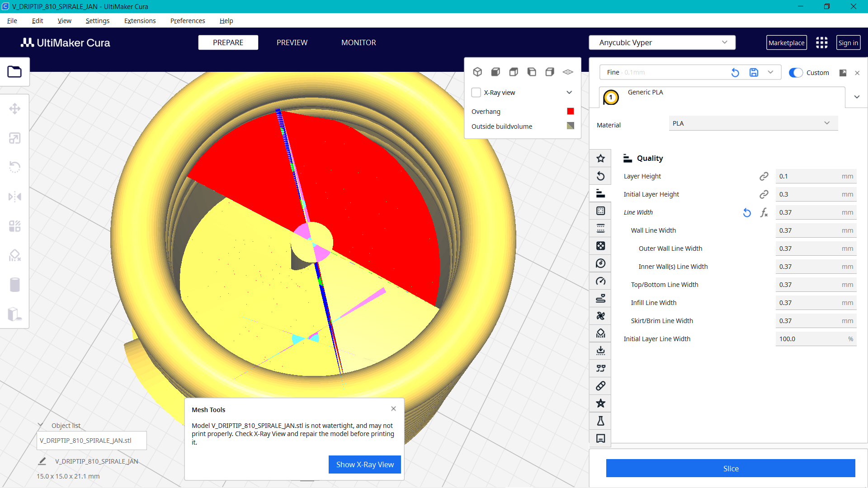
Task: Open the Speed settings category
Action: pyautogui.click(x=600, y=281)
